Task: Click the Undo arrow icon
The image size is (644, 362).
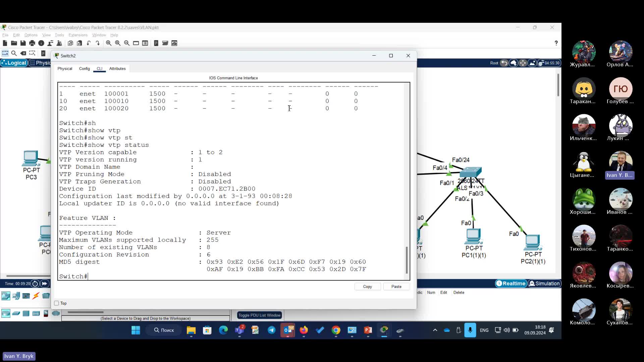Action: tap(89, 43)
